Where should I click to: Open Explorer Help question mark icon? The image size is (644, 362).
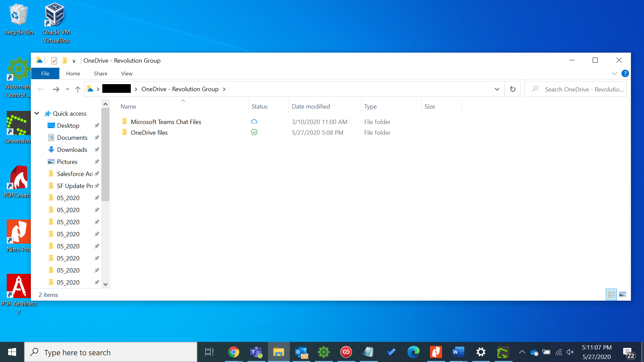625,73
